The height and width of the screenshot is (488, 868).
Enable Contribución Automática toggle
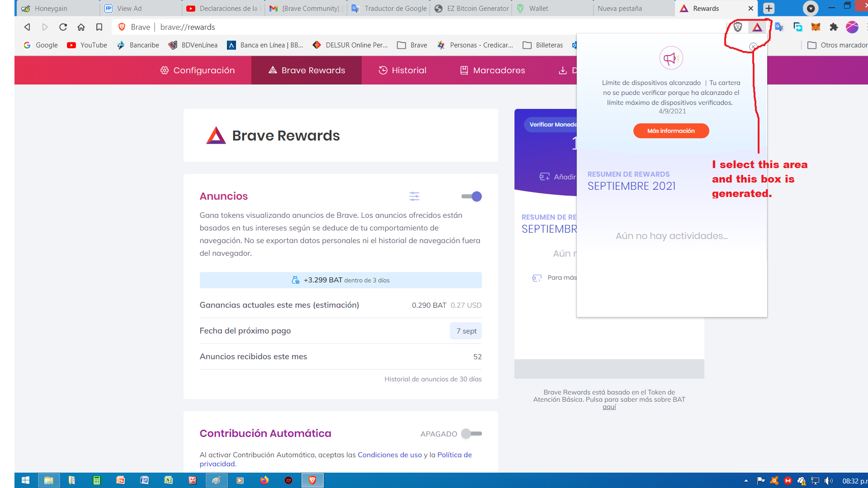point(472,433)
